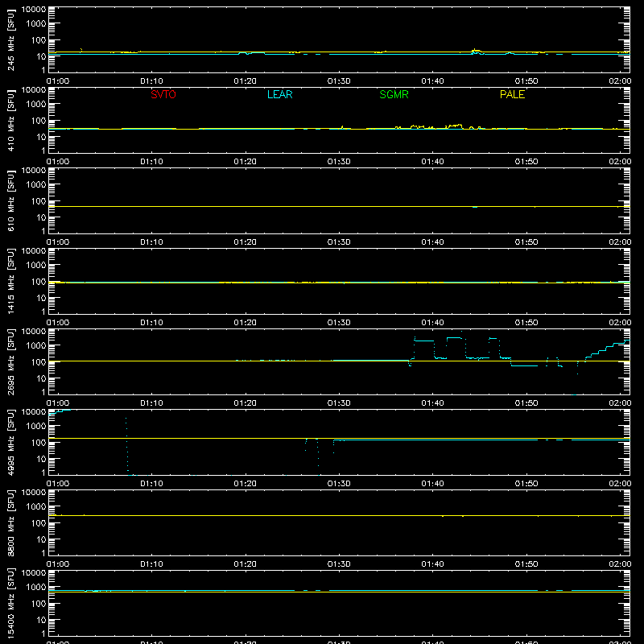Click 10000 tick label on 2695 MHz axis
644x644 pixels.
pos(34,332)
